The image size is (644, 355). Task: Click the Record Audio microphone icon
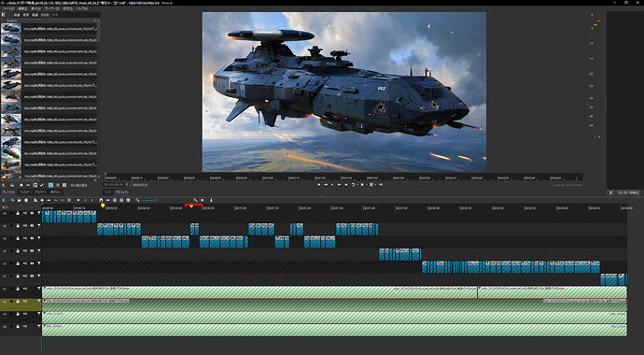[211, 200]
